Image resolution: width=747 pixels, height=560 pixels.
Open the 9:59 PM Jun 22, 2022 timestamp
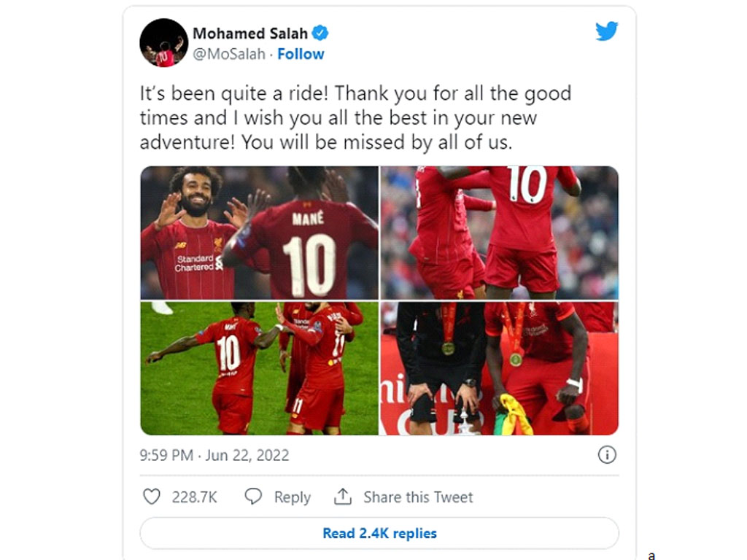pos(214,455)
